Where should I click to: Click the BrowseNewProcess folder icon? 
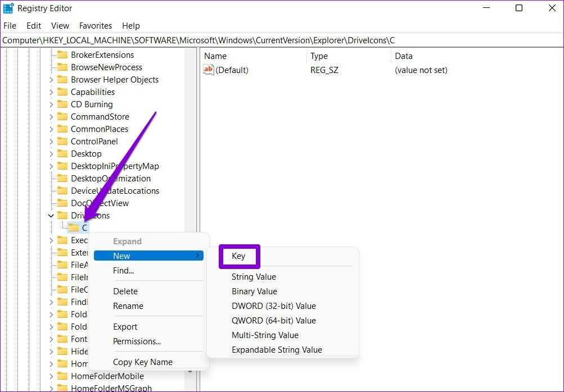click(x=62, y=67)
